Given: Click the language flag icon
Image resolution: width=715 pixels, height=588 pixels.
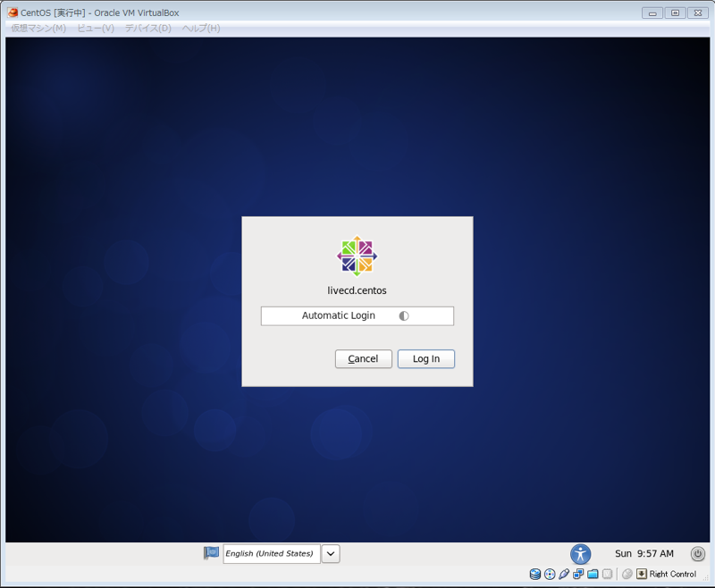Looking at the screenshot, I should tap(211, 553).
